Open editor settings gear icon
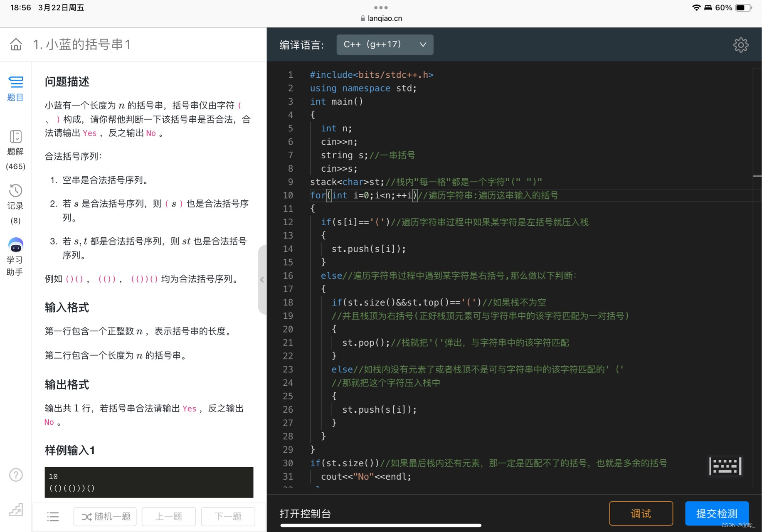The height and width of the screenshot is (532, 762). tap(741, 45)
